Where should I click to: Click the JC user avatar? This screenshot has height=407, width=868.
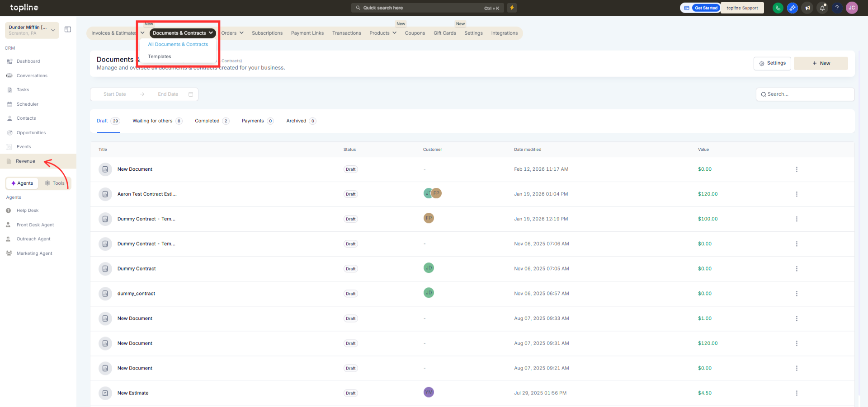pyautogui.click(x=852, y=8)
